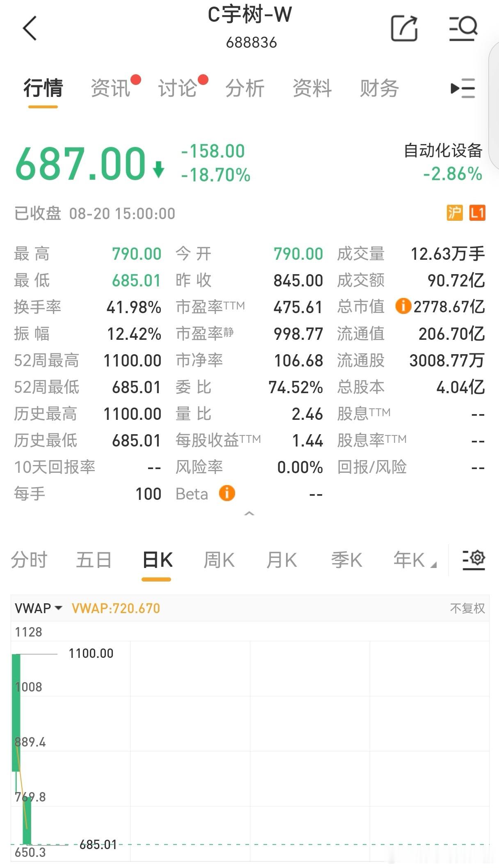Tap the 总股本 value 4.04亿
This screenshot has height=868, width=499.
460,387
